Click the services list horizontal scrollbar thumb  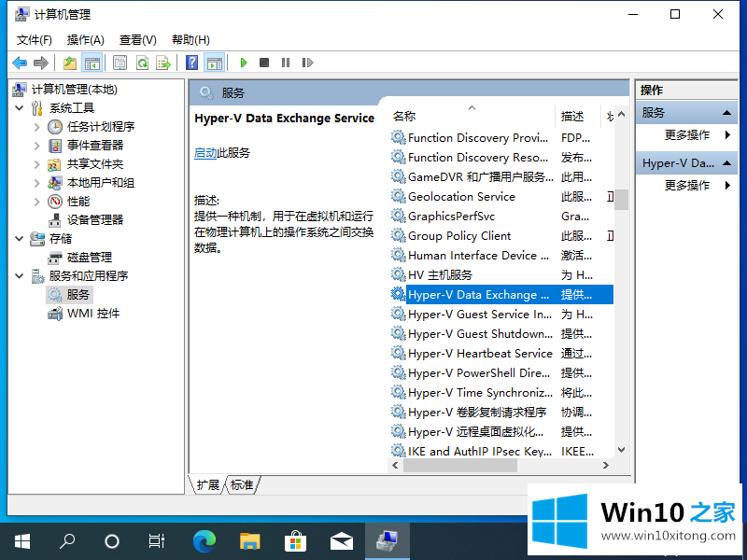point(460,465)
